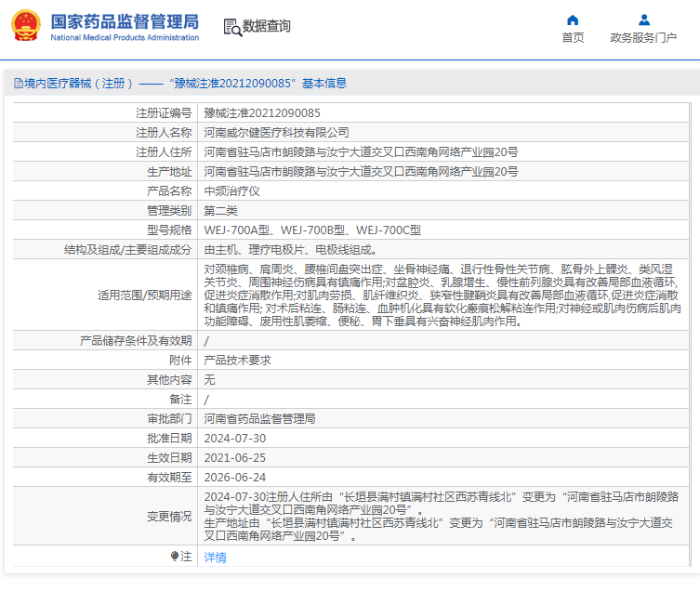Viewport: 700px width, 591px height.
Task: Click the 政务服务门户 person icon
Action: (x=643, y=20)
